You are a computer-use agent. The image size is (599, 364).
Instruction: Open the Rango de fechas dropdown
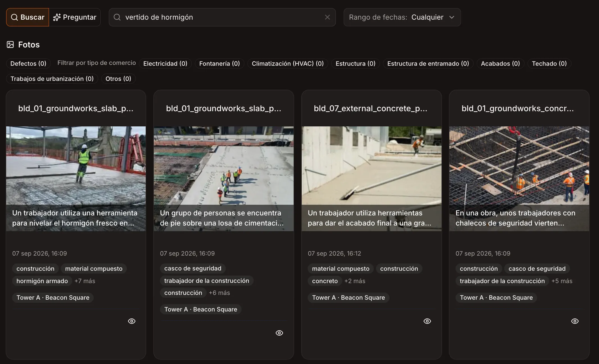[402, 17]
